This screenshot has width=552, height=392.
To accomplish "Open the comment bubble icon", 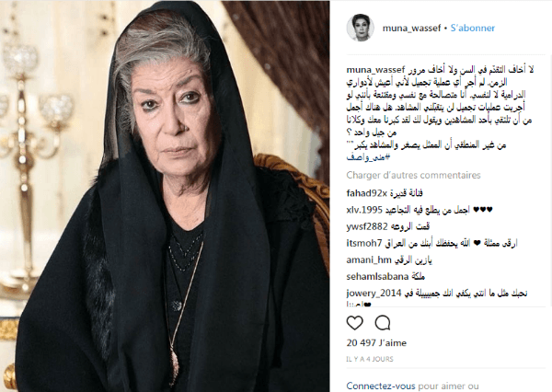I will pyautogui.click(x=383, y=323).
